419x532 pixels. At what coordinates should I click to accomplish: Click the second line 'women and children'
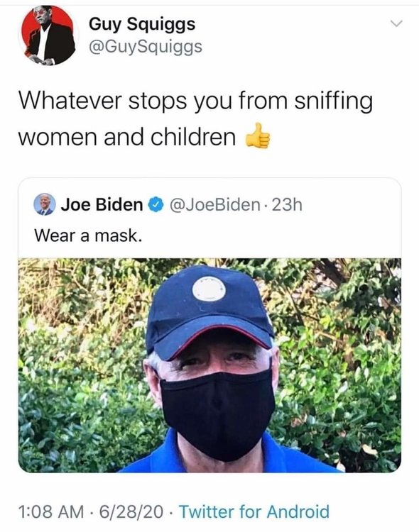pyautogui.click(x=127, y=137)
